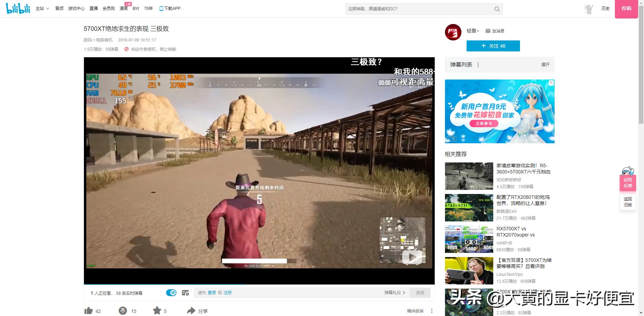Open channel 坨坨咿呀咿呀

pyautogui.click(x=509, y=180)
